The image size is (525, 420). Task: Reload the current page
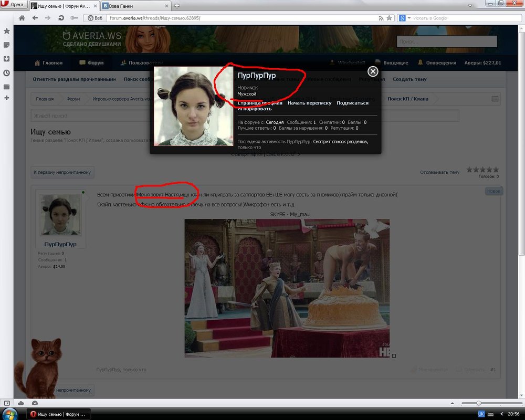coord(61,18)
